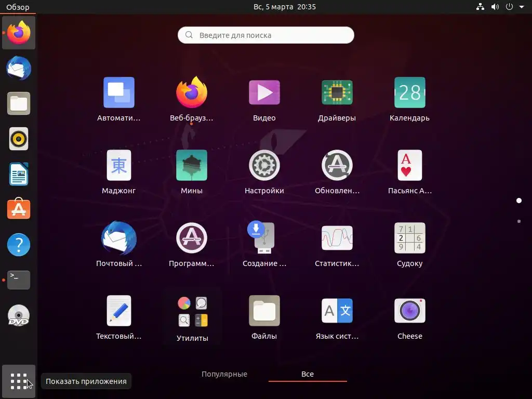Open Почтовый … Thunderbird in grid
This screenshot has width=532, height=399.
pyautogui.click(x=119, y=245)
